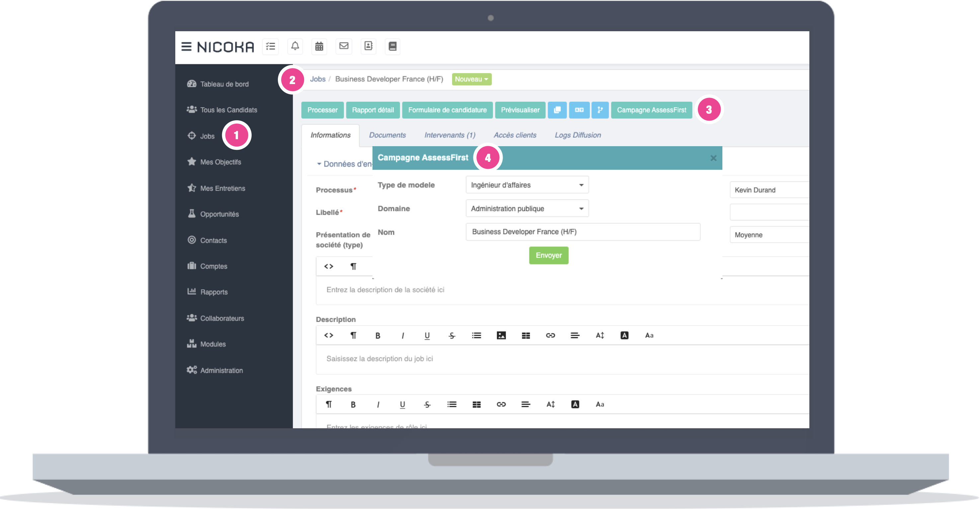Screen dimensions: 980x509
Task: Open the Type de modele dropdown
Action: tap(527, 185)
